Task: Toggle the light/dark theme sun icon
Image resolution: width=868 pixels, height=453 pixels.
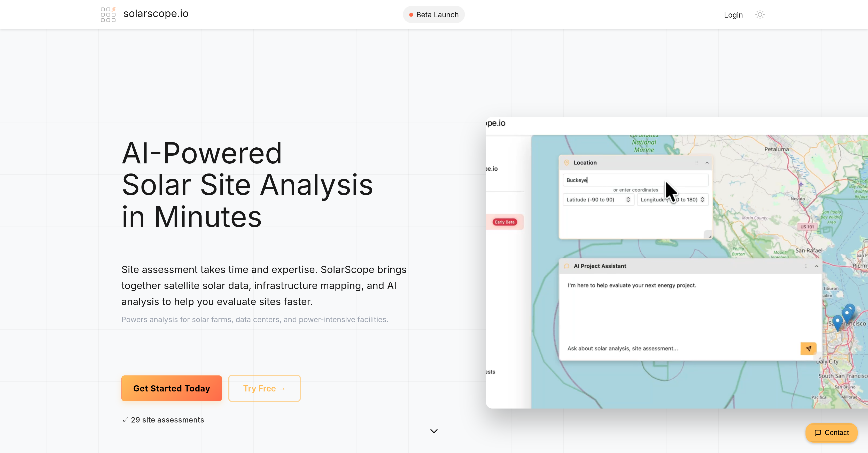Action: coord(760,14)
